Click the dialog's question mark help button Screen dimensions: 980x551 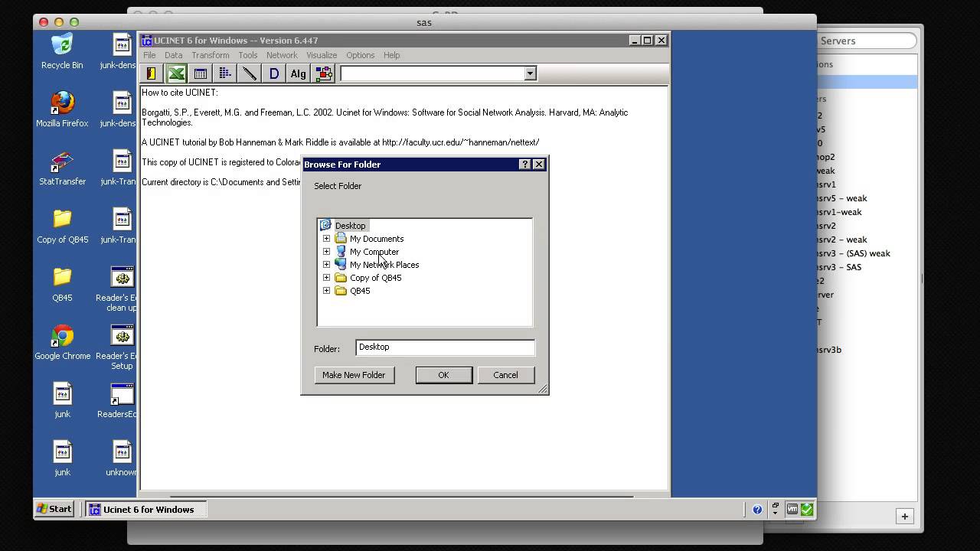(x=524, y=164)
